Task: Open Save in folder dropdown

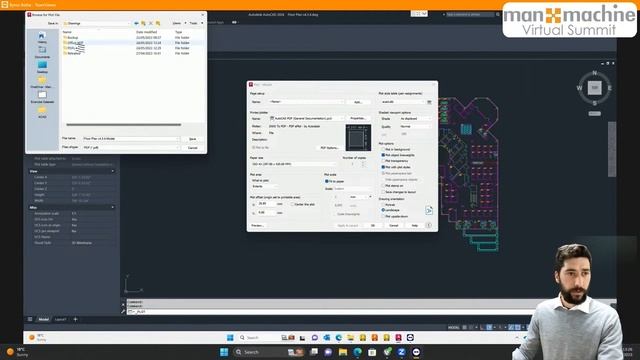Action: (x=96, y=23)
